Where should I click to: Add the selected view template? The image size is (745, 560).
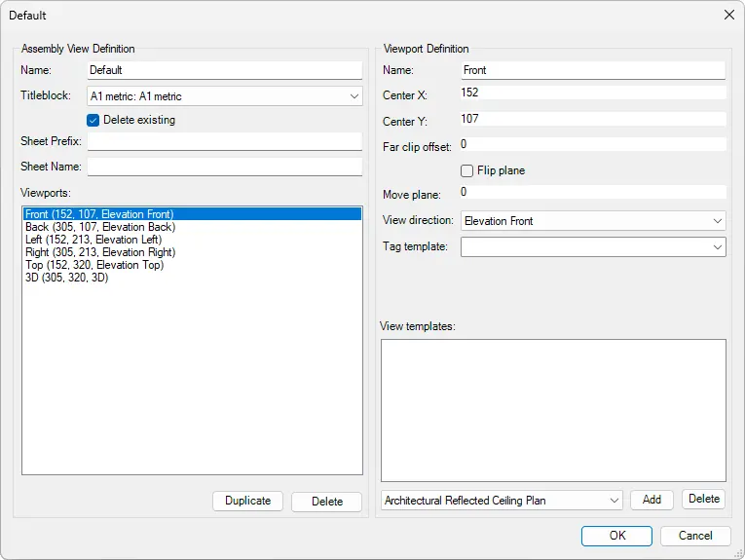pyautogui.click(x=652, y=500)
